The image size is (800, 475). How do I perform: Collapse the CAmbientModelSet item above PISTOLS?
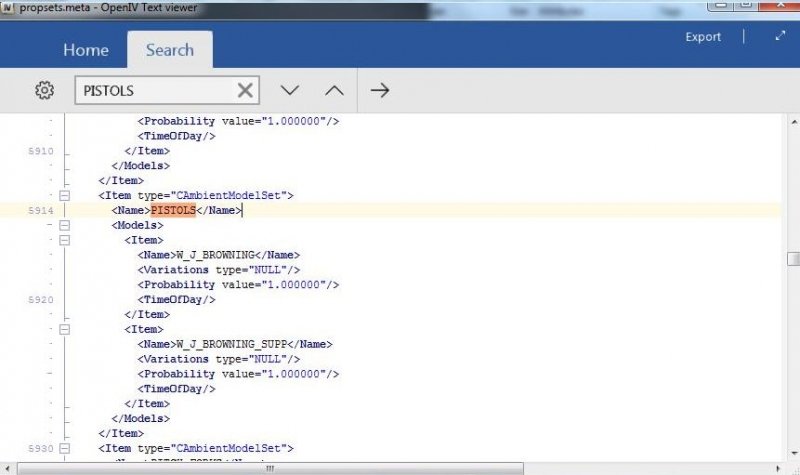[65, 196]
